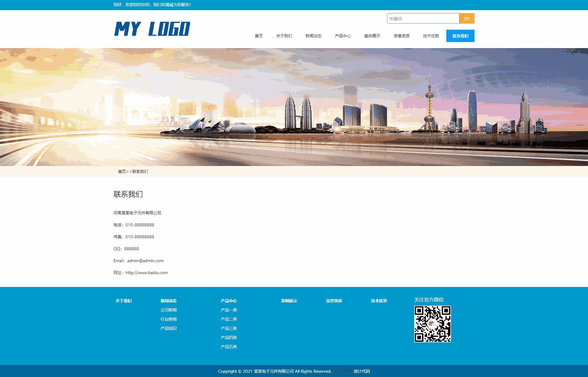Screen dimensions: 588x377
Task: Select 首页 in the top navigation
Action: [259, 36]
